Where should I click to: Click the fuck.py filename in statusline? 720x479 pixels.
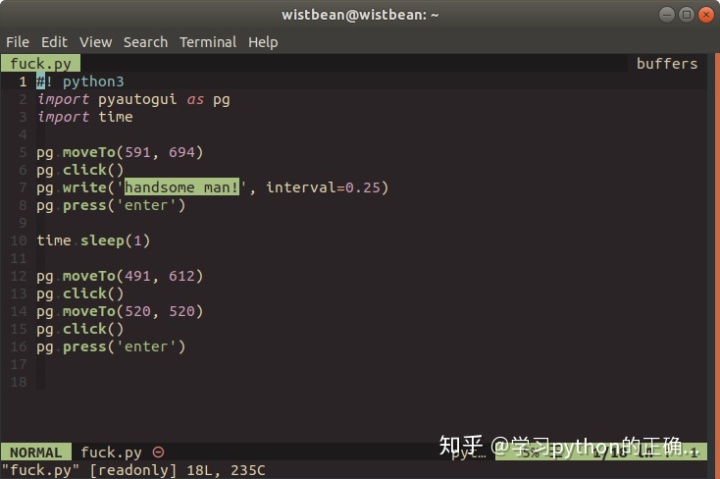111,452
